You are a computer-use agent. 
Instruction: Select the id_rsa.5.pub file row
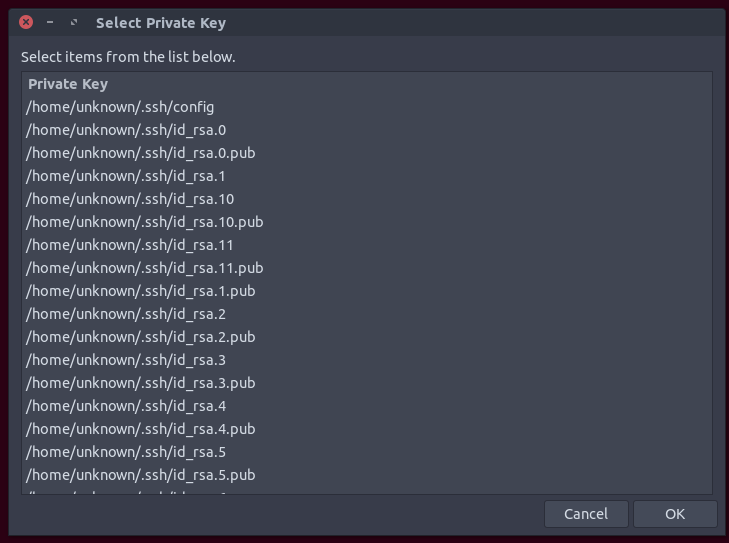pyautogui.click(x=141, y=475)
